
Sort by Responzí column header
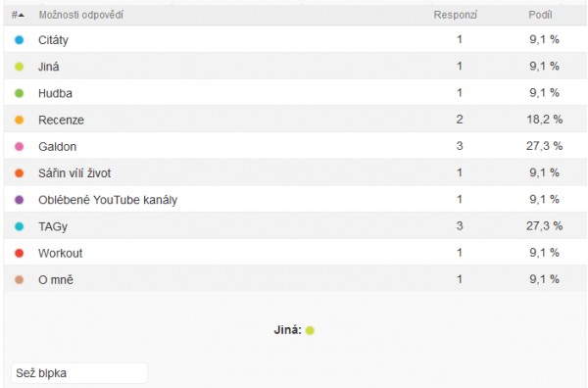456,15
